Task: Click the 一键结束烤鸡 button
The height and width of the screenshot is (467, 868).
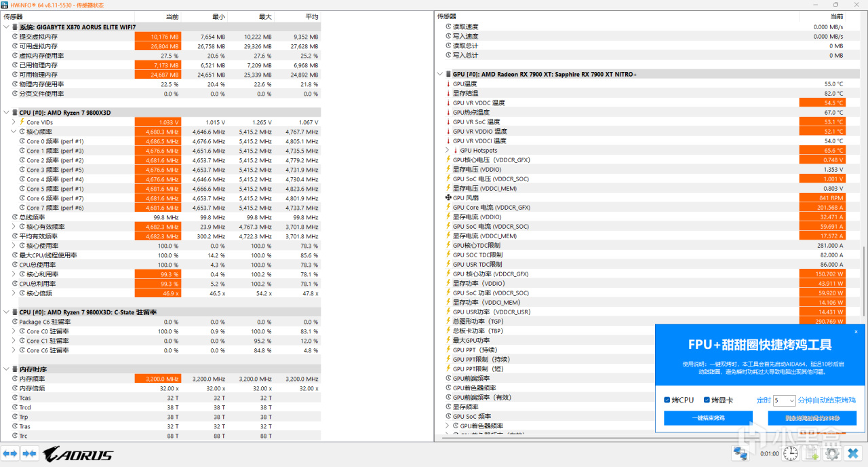Action: click(708, 418)
